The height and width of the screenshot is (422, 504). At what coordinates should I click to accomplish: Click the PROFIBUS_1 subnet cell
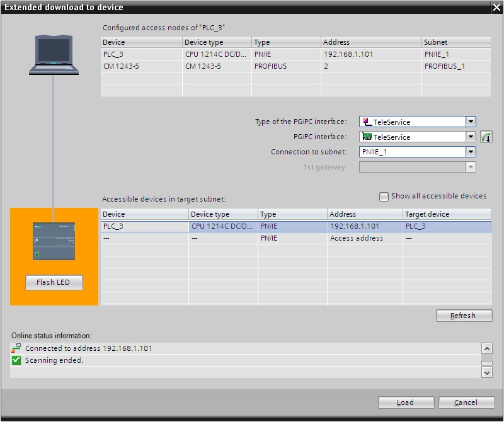click(456, 66)
